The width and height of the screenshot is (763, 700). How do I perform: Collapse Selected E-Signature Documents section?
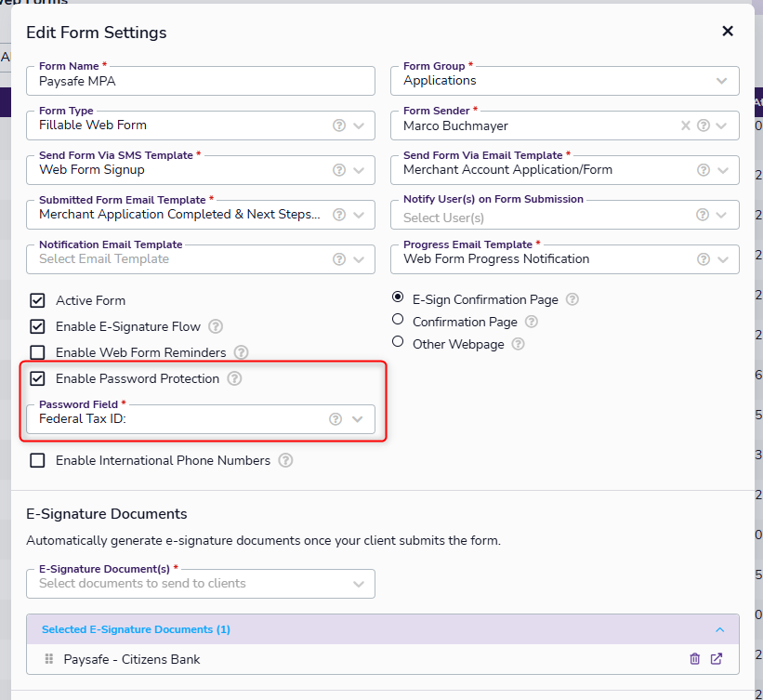(x=719, y=629)
